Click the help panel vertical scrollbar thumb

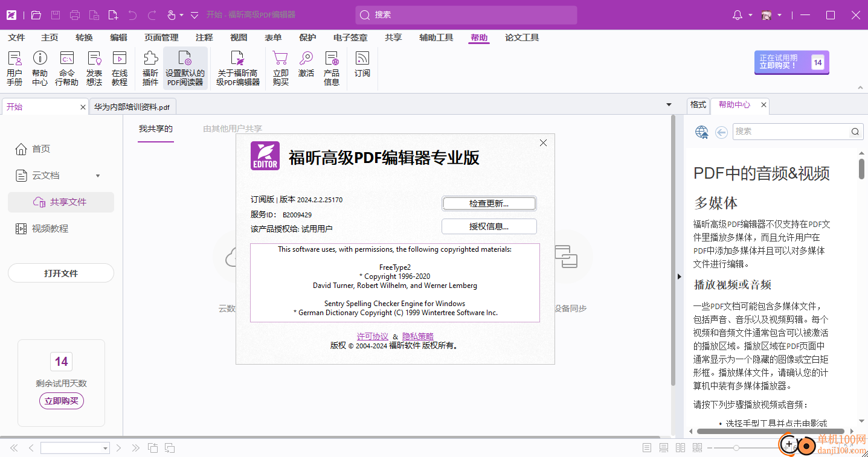click(861, 169)
